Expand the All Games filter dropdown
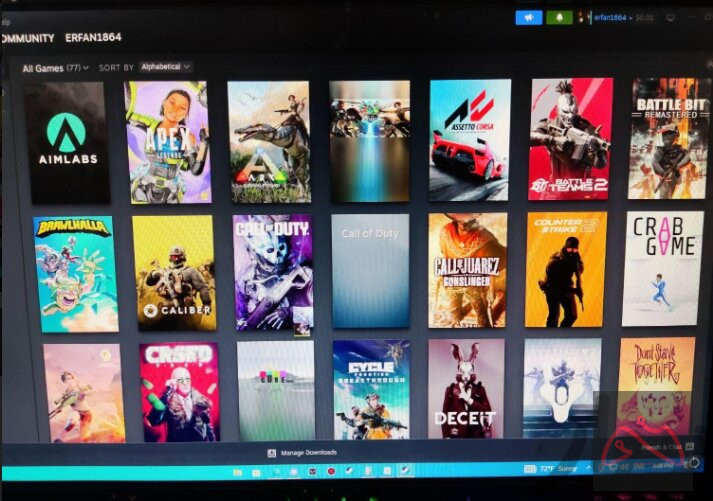 click(x=55, y=68)
